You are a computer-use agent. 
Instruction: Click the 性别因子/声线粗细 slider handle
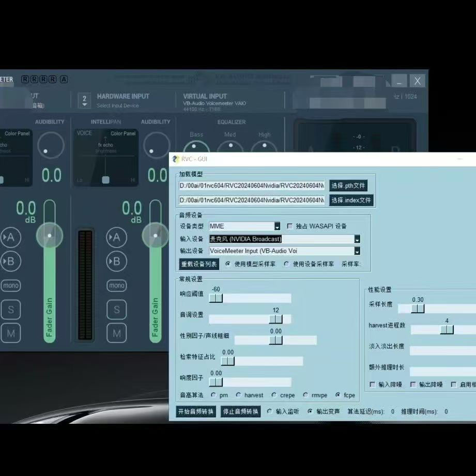click(276, 340)
